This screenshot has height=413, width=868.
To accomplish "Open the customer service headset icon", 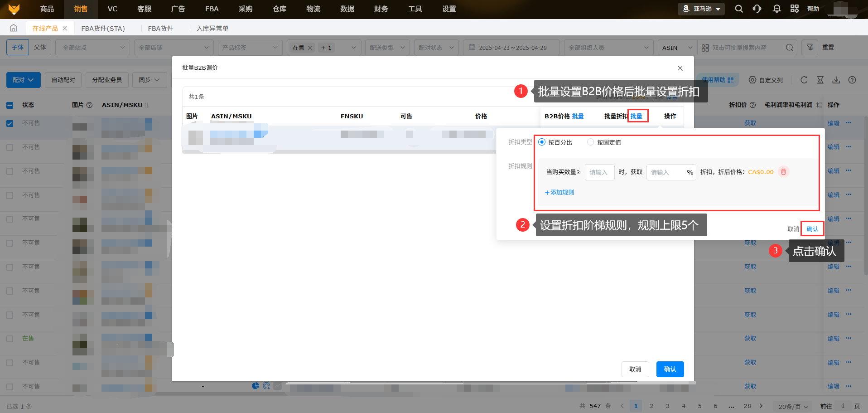I will 757,9.
